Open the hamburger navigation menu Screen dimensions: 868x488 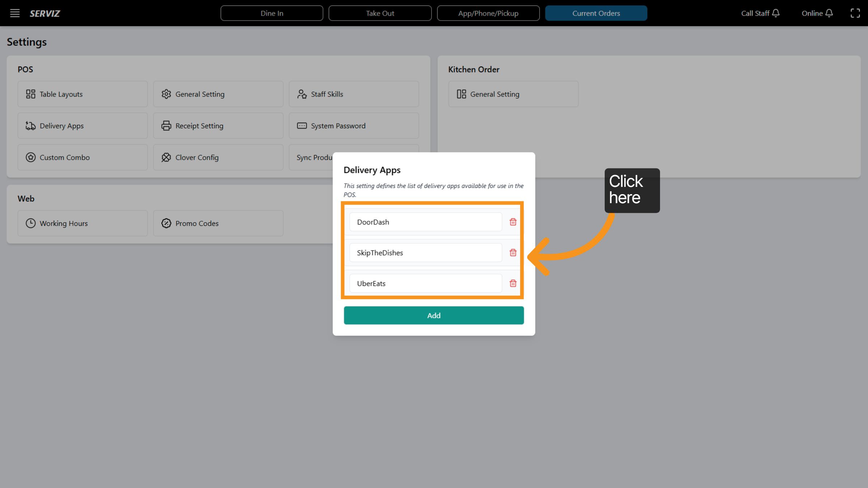14,13
